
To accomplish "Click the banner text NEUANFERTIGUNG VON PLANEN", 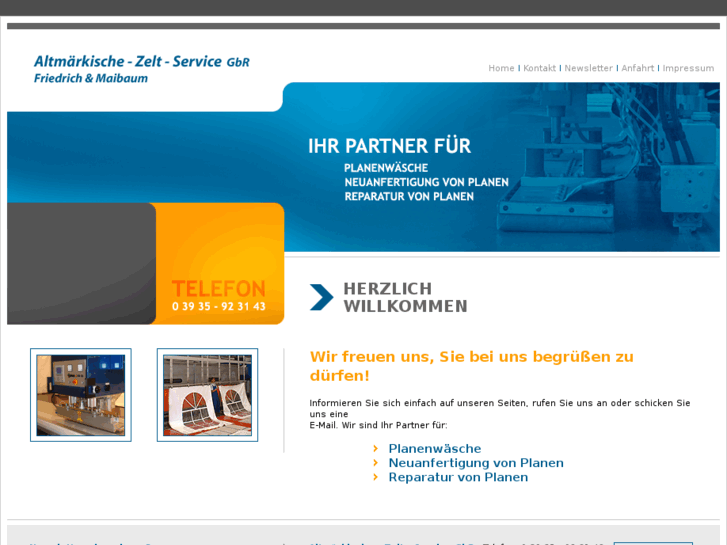I will tap(427, 182).
